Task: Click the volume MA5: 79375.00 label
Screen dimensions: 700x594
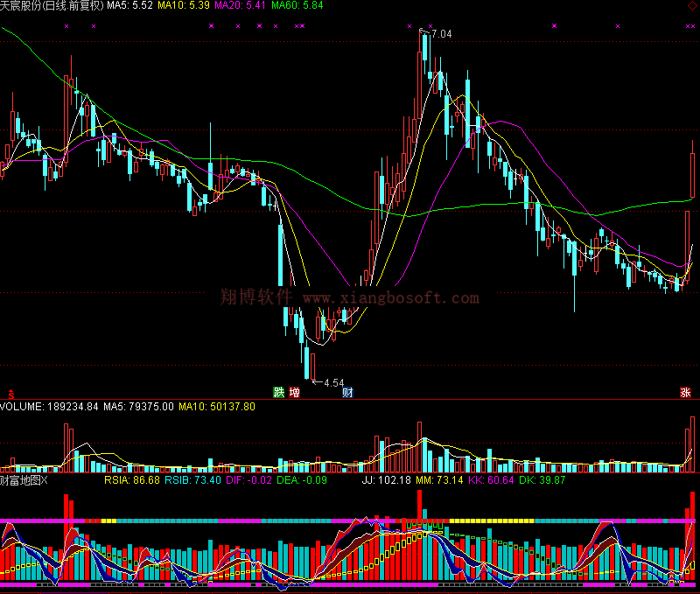Action: [x=138, y=407]
